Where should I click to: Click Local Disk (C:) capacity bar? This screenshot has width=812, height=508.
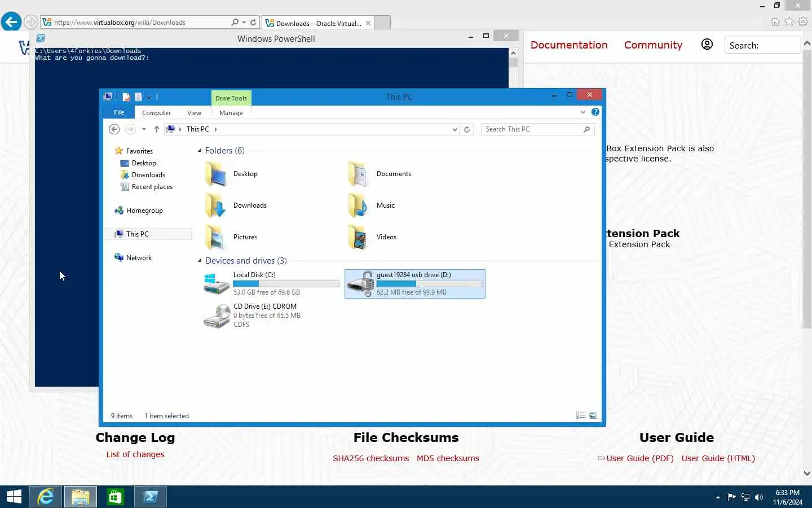tap(286, 283)
